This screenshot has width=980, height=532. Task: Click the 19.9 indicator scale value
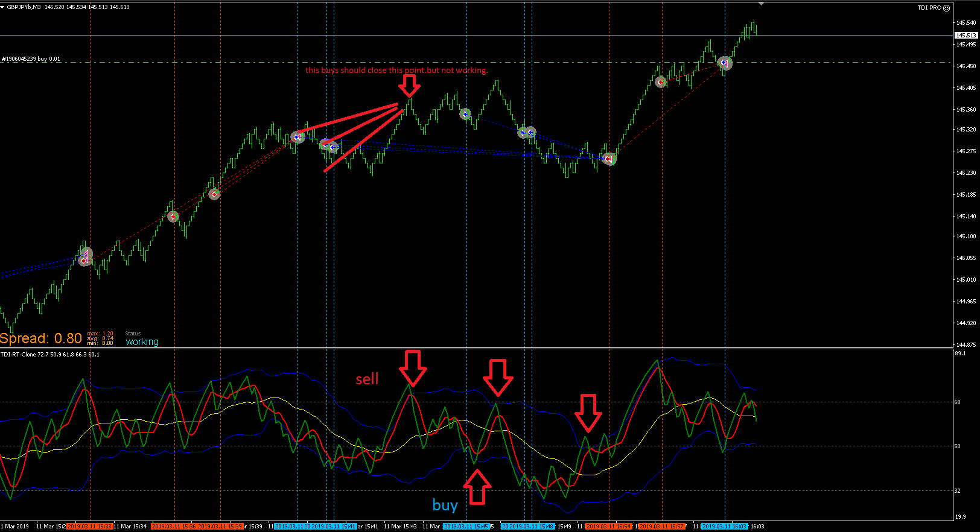pyautogui.click(x=961, y=516)
